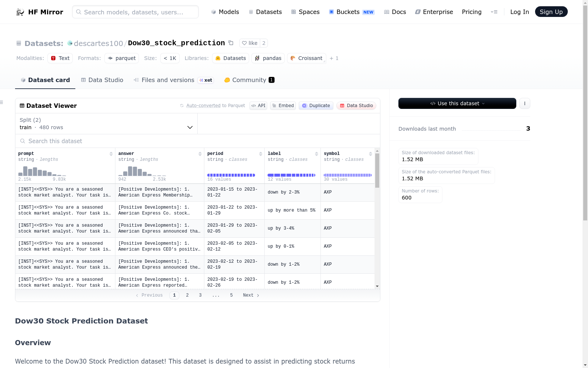Open the left sidebar table of contents icon

(2, 102)
